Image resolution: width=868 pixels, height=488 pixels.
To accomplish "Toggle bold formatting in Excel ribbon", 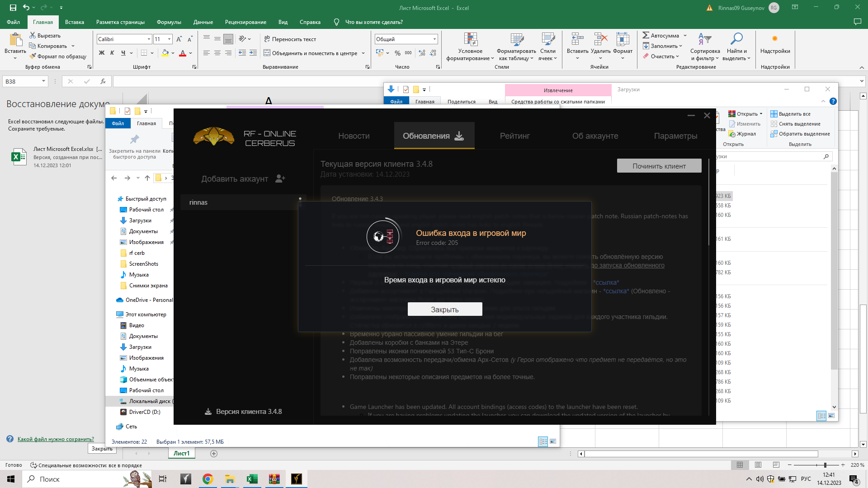I will pyautogui.click(x=102, y=53).
